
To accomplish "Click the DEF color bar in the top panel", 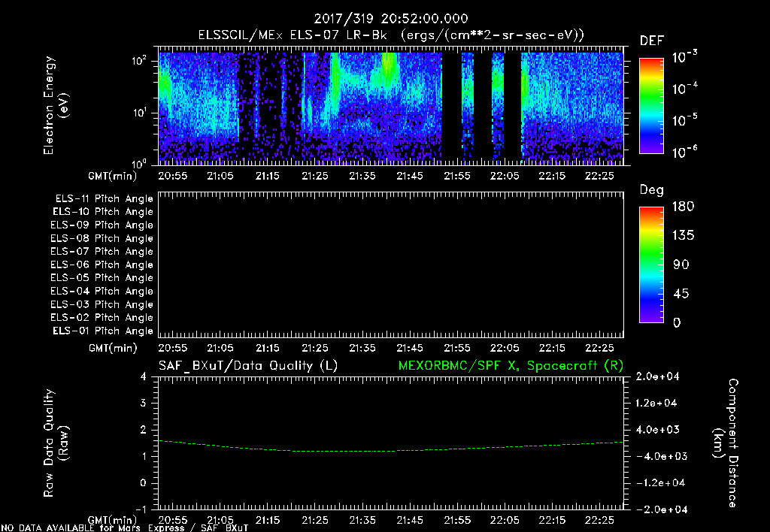I will click(x=651, y=106).
